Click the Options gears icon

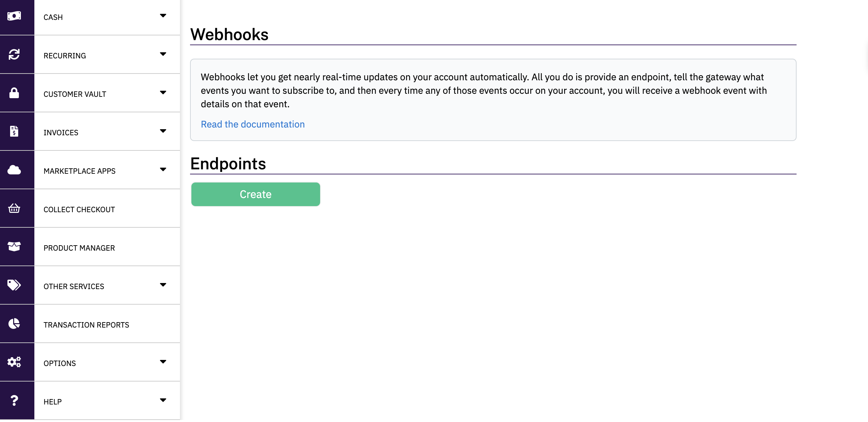[x=14, y=362]
